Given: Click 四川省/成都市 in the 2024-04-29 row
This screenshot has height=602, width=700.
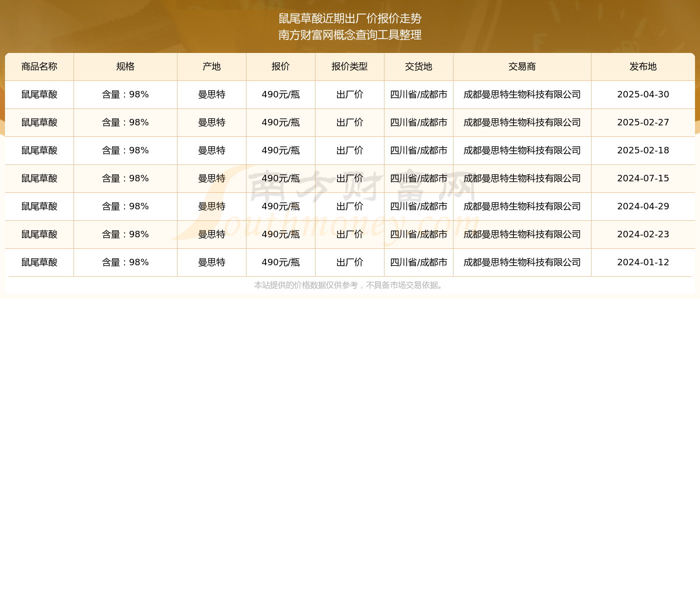Looking at the screenshot, I should point(418,206).
